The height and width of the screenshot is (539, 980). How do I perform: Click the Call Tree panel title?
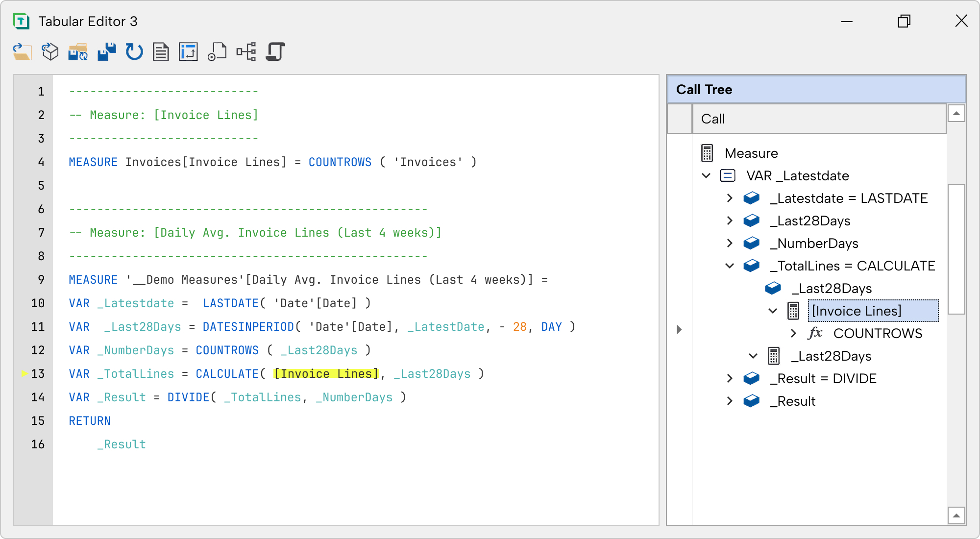(x=704, y=89)
